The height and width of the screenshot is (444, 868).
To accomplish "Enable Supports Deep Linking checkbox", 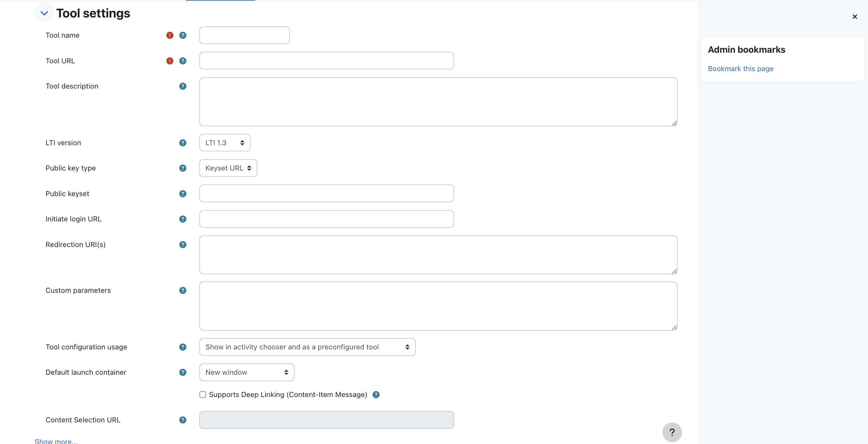I will [x=203, y=395].
